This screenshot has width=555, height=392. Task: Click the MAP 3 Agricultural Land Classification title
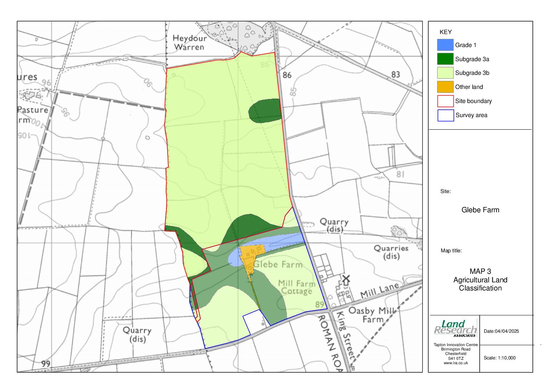click(x=480, y=280)
